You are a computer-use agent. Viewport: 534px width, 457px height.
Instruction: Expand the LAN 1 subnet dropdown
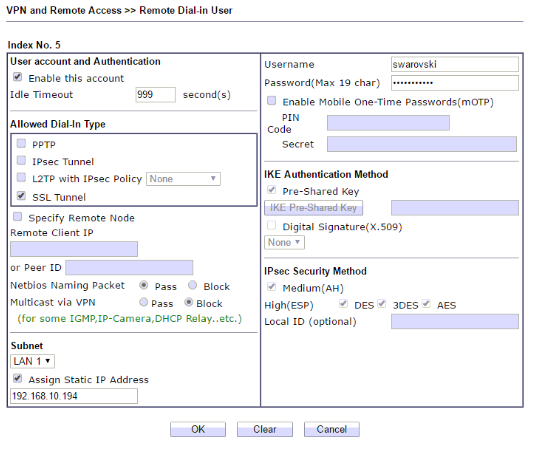[32, 361]
